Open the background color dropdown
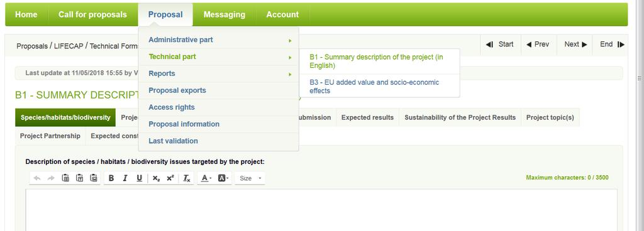Screen dimensions: 644x231 (223, 178)
